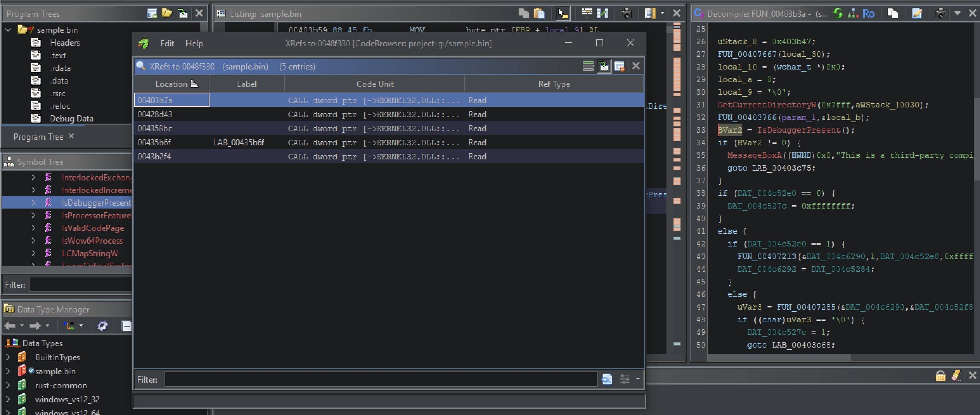Click the XRefs Filter text field
Screen dimensions: 980x415
[x=380, y=379]
